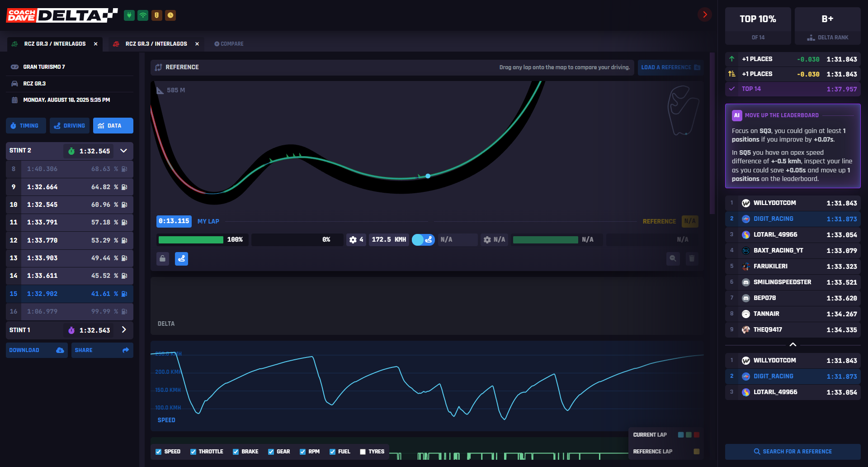
Task: Click the purple stopwatch icon in Stint 1
Action: click(x=71, y=330)
